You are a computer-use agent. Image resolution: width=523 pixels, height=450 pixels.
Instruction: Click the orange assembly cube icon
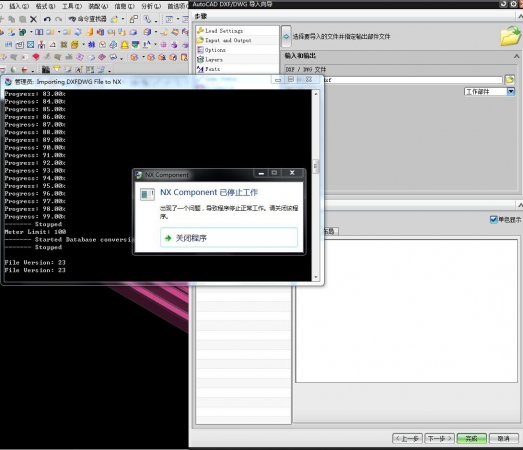[134, 57]
